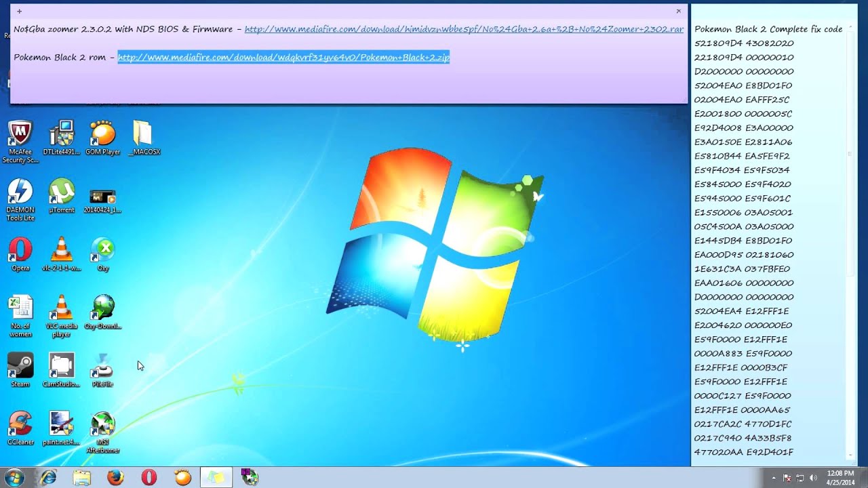Select the VLC media player shortcut
The width and height of the screenshot is (868, 488).
(x=62, y=316)
